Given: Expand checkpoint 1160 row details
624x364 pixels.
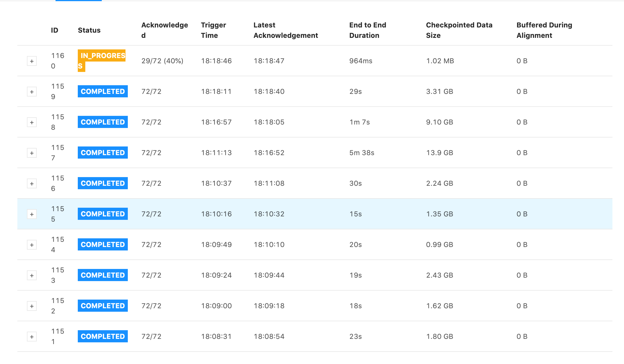Looking at the screenshot, I should point(32,61).
